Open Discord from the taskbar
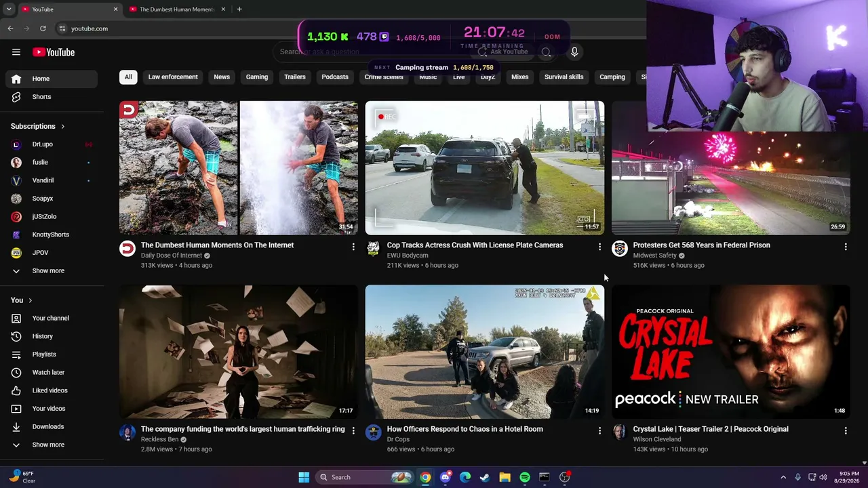The height and width of the screenshot is (488, 868). (x=445, y=477)
